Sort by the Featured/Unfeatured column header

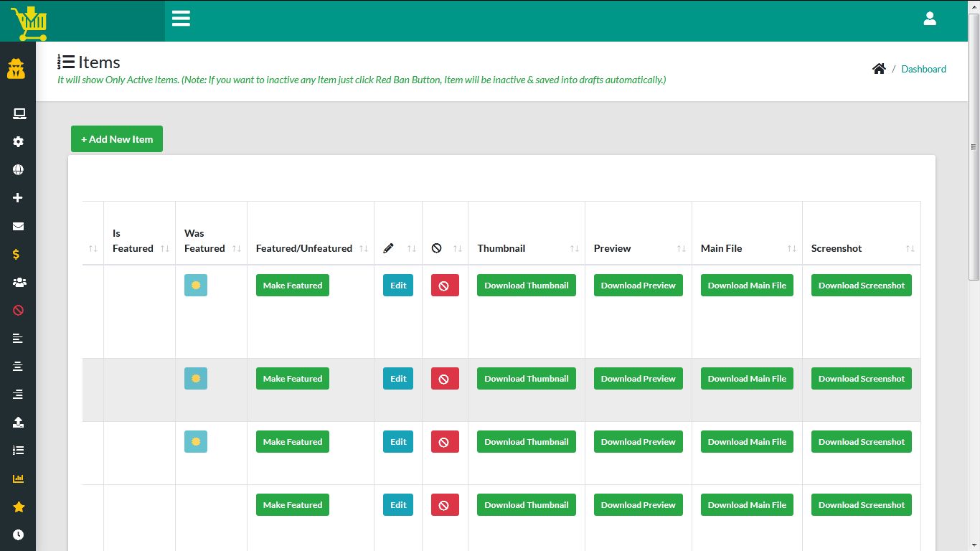click(310, 248)
